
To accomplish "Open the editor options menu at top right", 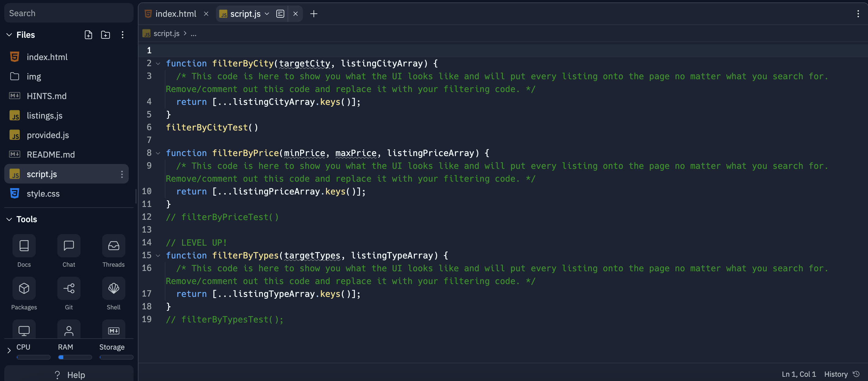I will [x=858, y=14].
